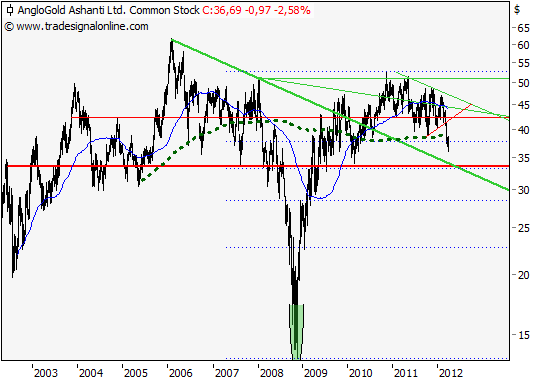This screenshot has height=380, width=533.
Task: Click the 40 price level on the scale
Action: coord(523,130)
